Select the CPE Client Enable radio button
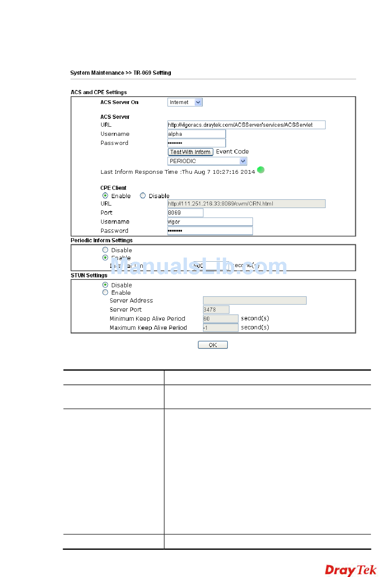Viewport: 392px width, 577px height. click(x=105, y=196)
